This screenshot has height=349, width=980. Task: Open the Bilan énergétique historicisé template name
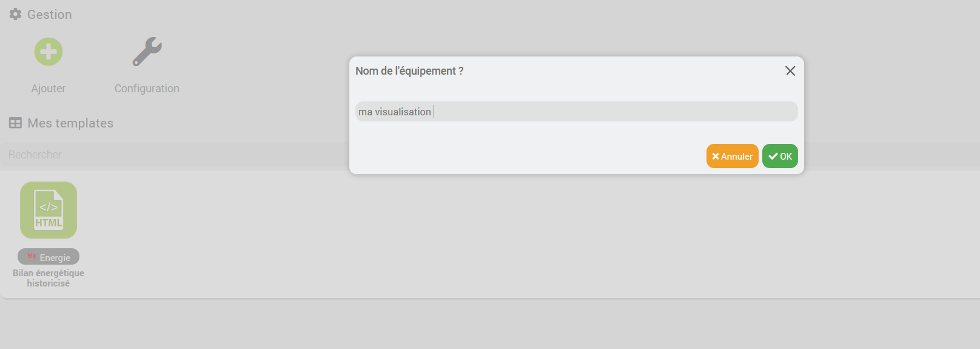[49, 278]
